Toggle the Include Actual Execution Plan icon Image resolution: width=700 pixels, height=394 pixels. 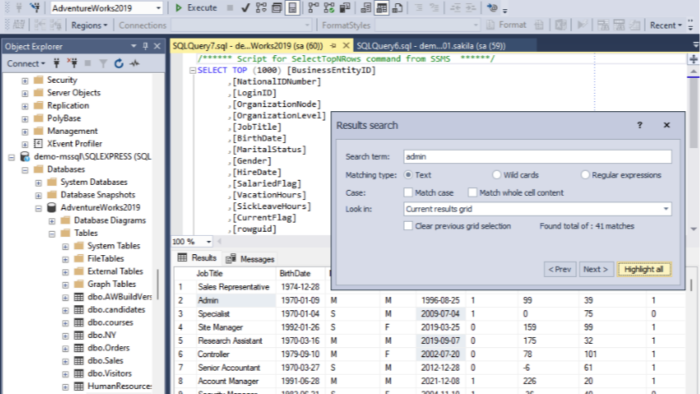point(313,8)
